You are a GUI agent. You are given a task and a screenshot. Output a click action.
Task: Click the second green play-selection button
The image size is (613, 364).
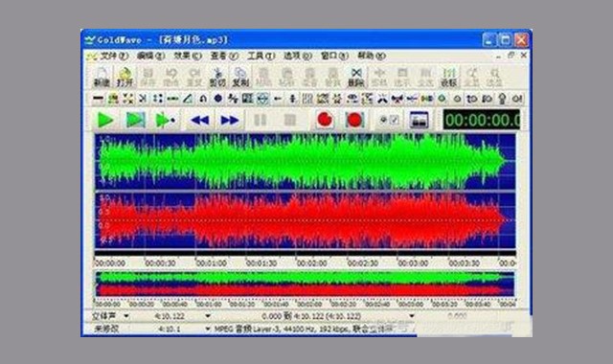coord(136,120)
